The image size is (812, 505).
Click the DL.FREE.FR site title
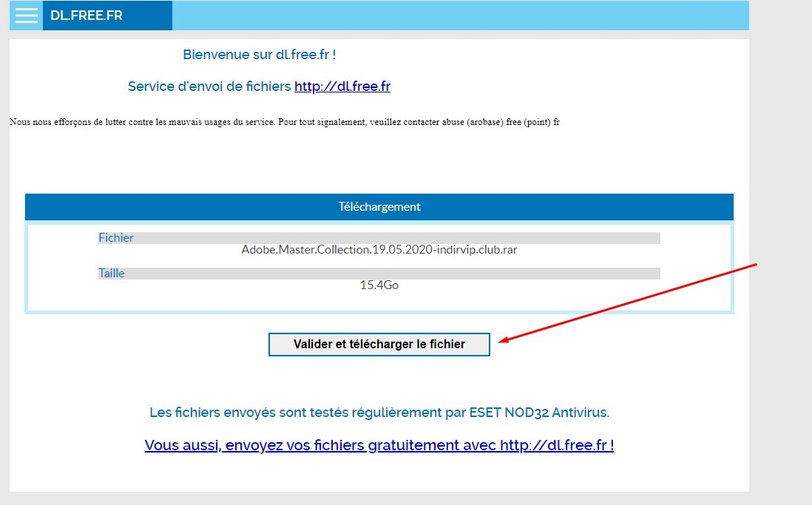(x=87, y=16)
